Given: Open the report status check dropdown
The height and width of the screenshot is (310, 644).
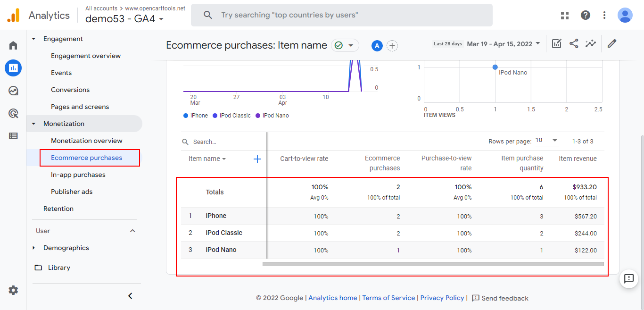Looking at the screenshot, I should pos(345,45).
